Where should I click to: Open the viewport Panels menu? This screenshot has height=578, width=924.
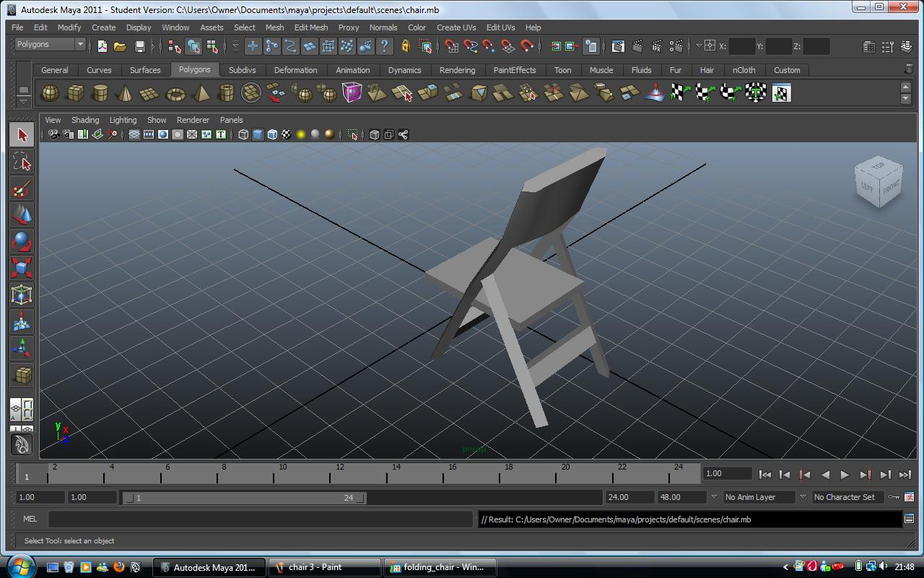coord(231,120)
